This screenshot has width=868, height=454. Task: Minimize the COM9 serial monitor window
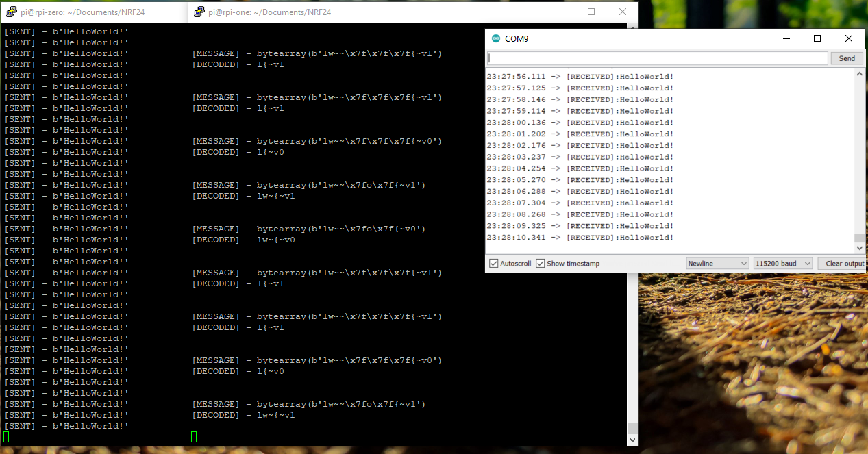click(x=786, y=38)
